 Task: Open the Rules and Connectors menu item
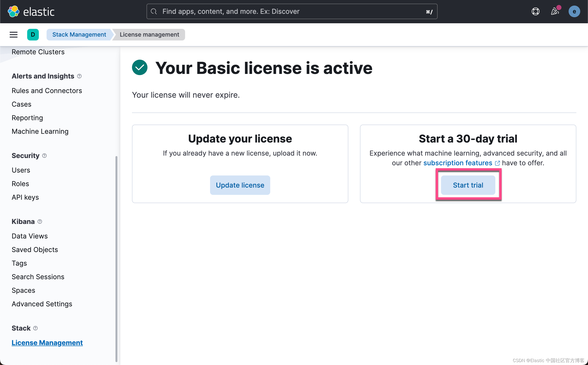47,90
